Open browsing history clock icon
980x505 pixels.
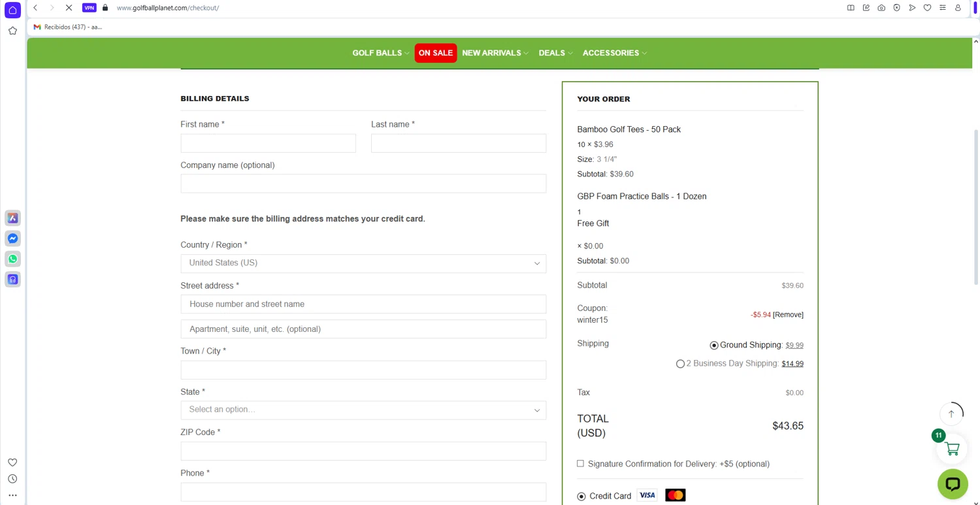[x=12, y=479]
